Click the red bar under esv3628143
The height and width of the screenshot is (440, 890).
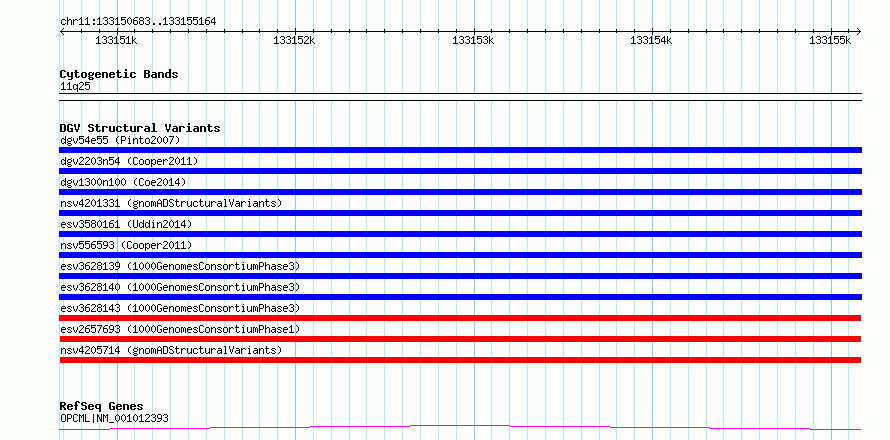(460, 318)
